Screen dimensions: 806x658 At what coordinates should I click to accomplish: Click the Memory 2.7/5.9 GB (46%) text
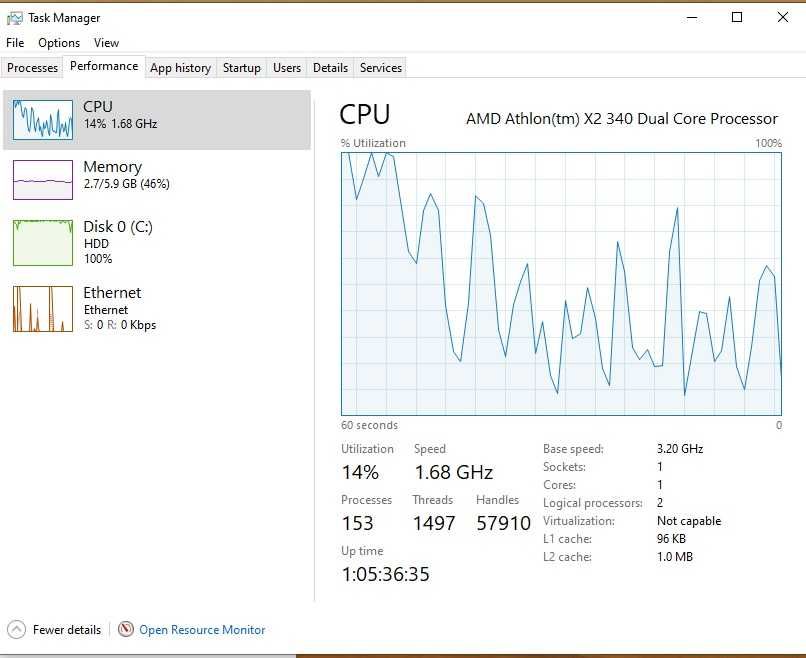(x=126, y=184)
